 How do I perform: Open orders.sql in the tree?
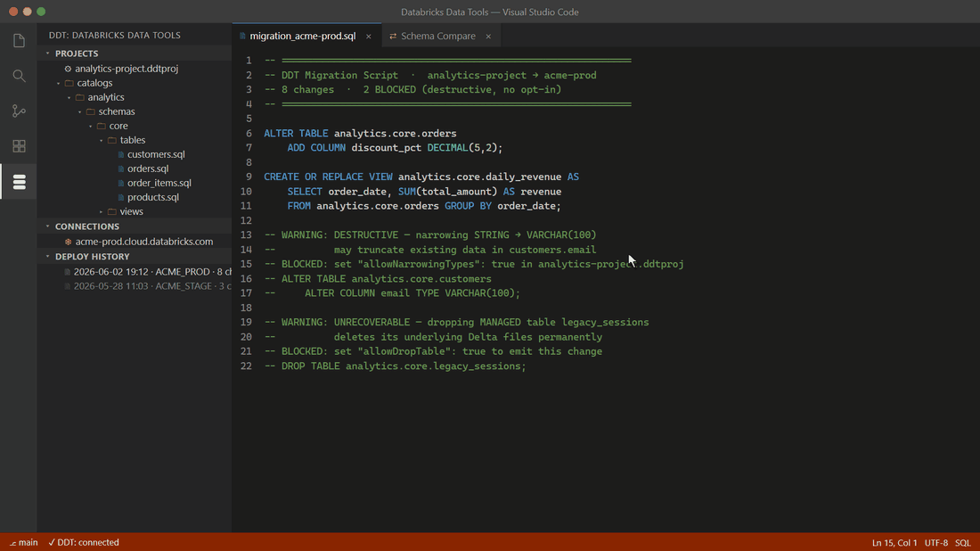[148, 169]
